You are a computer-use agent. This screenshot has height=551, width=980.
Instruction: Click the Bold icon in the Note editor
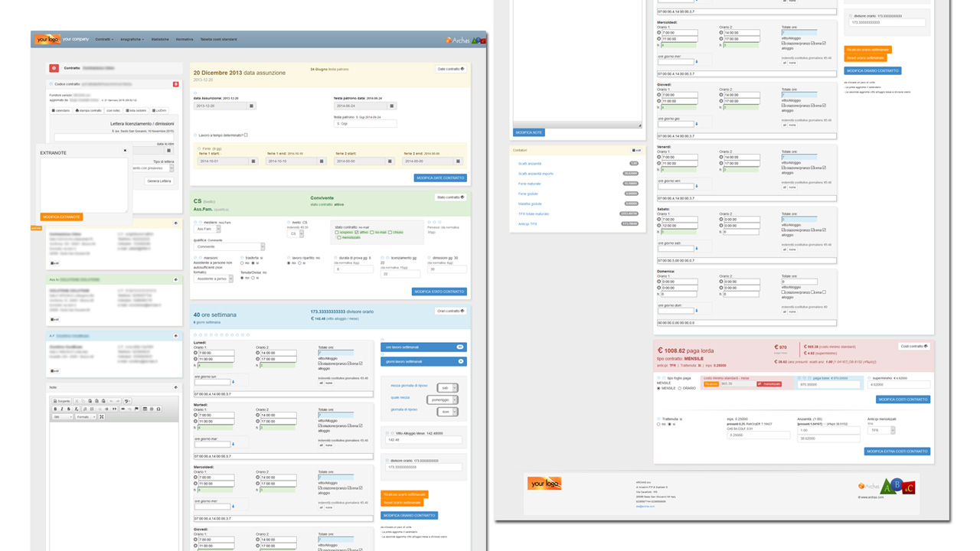[x=55, y=409]
